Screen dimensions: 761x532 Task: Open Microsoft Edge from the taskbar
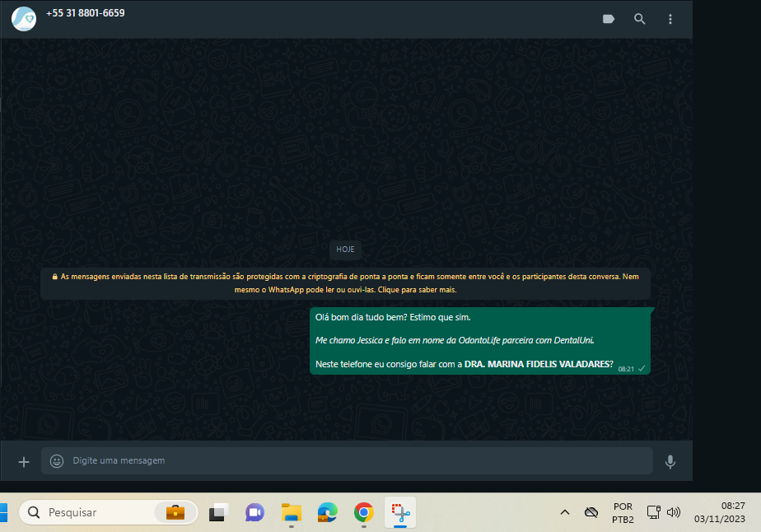point(328,512)
